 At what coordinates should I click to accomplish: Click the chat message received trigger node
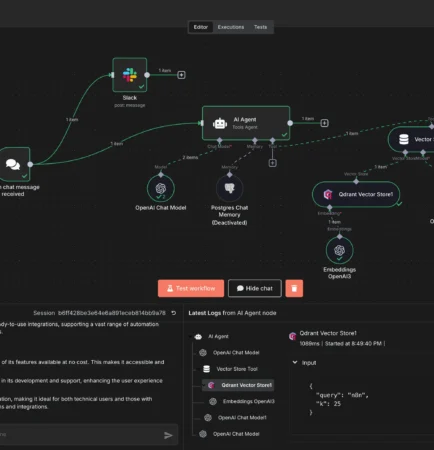pyautogui.click(x=14, y=164)
